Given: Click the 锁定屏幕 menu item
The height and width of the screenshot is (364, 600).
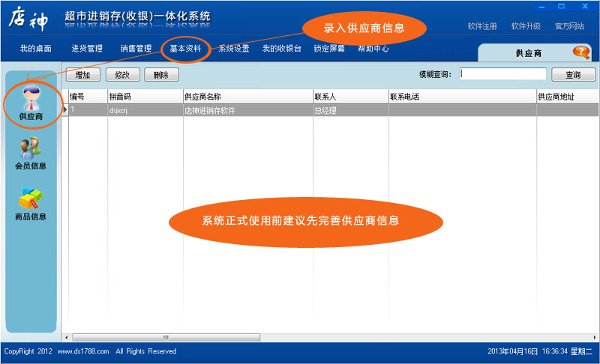Looking at the screenshot, I should pos(329,49).
